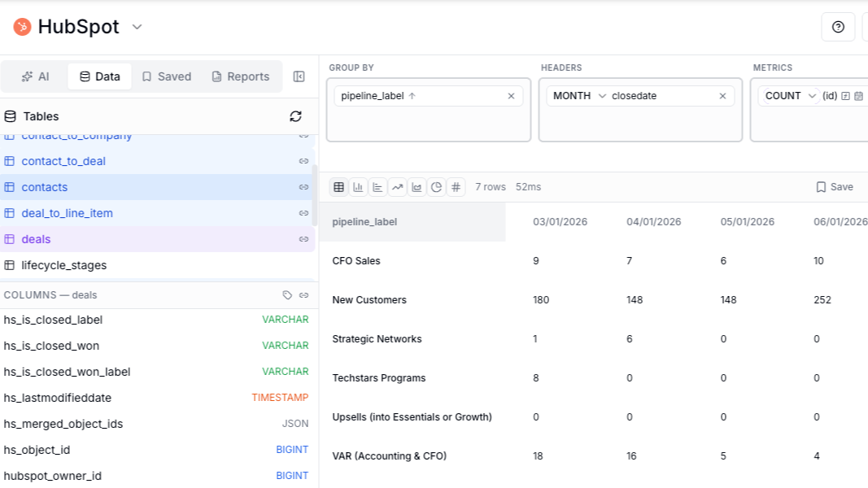Select the hs_is_closed_won column
Viewport: 868px width, 488px height.
[156, 346]
